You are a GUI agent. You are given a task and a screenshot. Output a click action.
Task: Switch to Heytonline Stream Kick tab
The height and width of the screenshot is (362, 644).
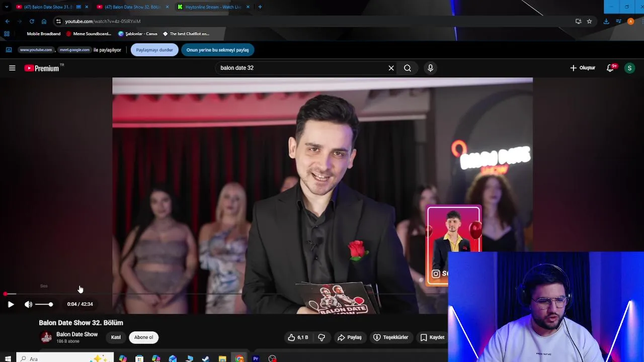pyautogui.click(x=213, y=7)
